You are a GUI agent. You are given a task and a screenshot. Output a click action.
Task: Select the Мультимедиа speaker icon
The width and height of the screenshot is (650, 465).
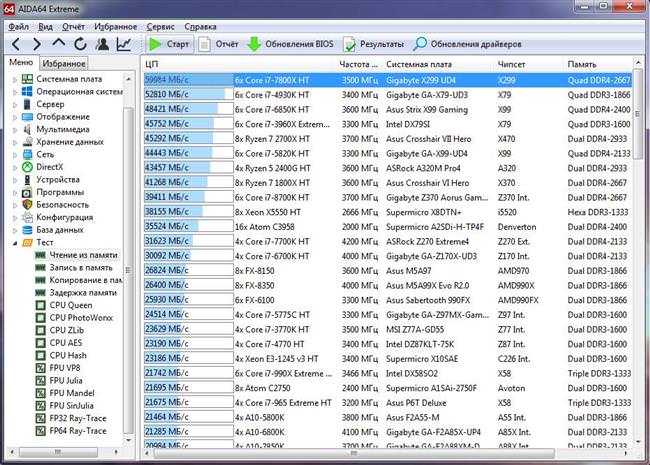[27, 129]
